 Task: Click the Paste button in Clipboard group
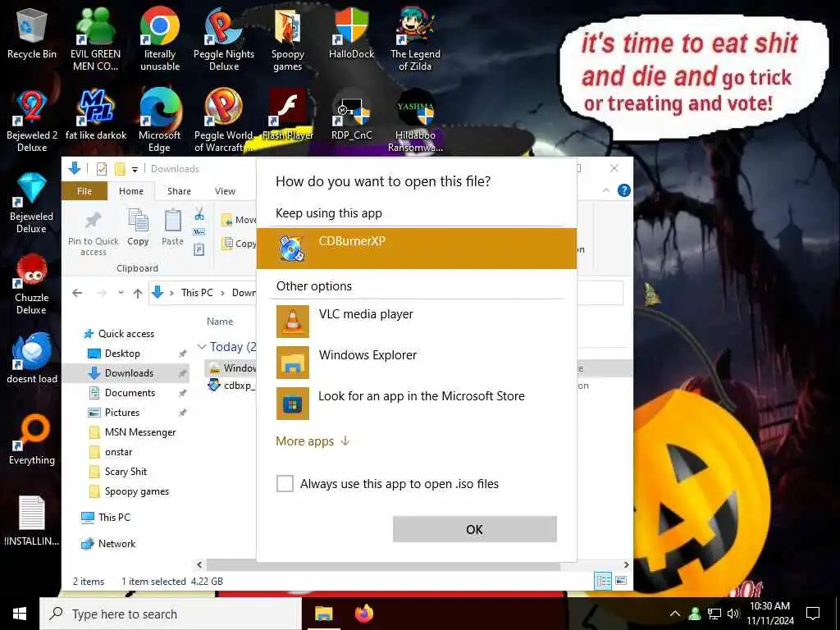[172, 227]
